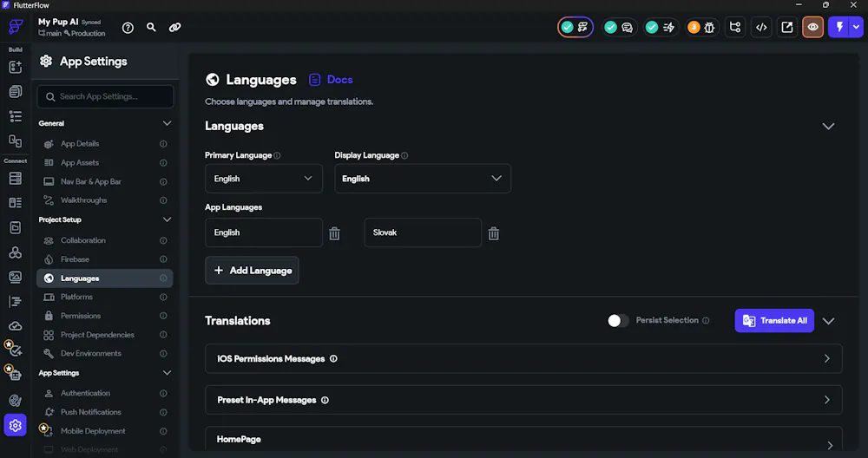The image size is (868, 458).
Task: Open Push Notifications settings
Action: pos(105,412)
